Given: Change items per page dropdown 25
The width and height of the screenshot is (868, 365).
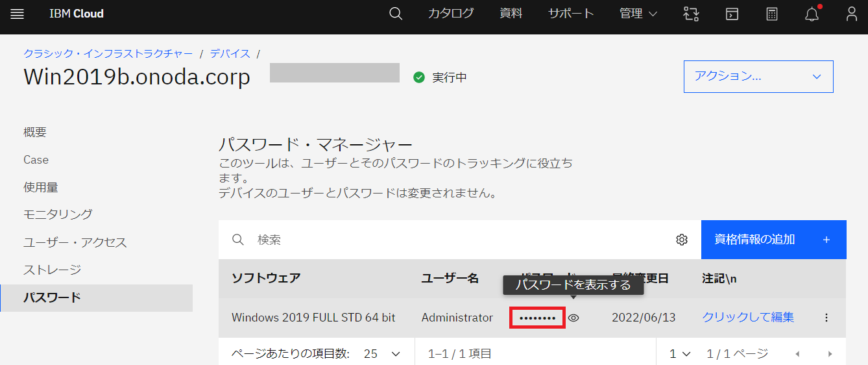Looking at the screenshot, I should [x=382, y=354].
